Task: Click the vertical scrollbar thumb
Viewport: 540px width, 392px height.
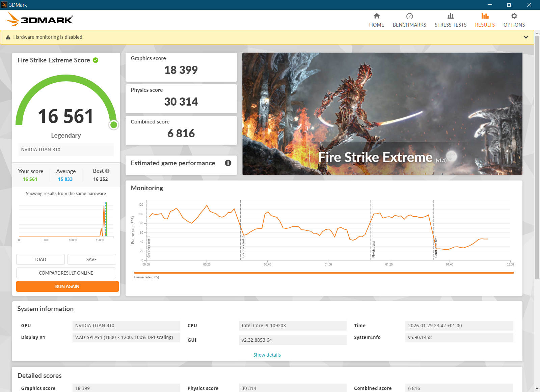Action: click(537, 155)
